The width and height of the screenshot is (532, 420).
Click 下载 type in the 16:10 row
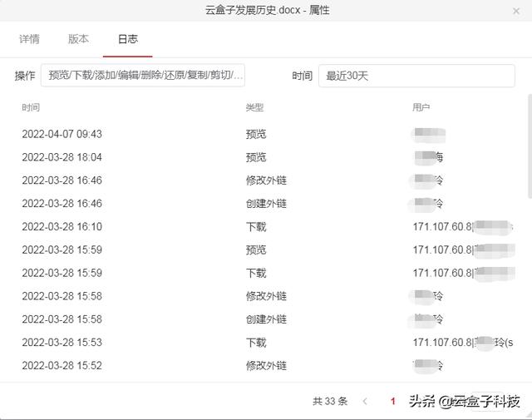[x=256, y=226]
